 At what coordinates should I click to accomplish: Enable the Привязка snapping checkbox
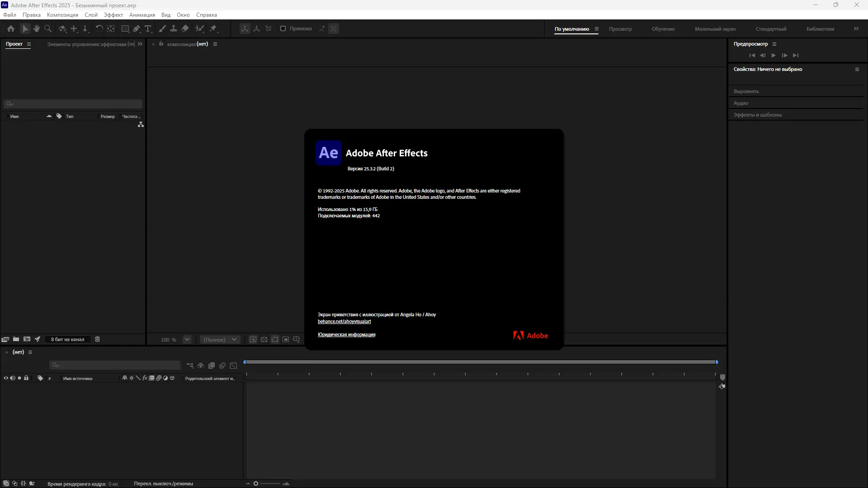[x=283, y=28]
